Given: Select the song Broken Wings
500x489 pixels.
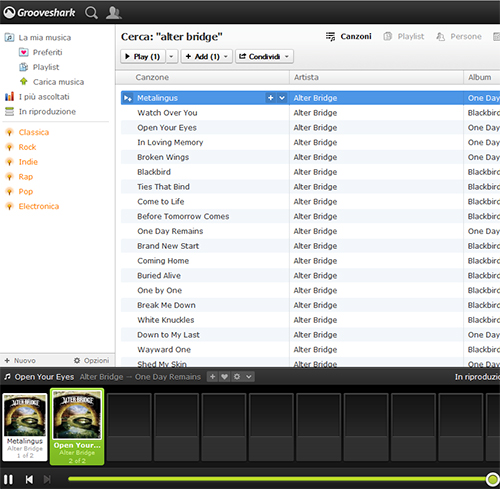Looking at the screenshot, I should pos(163,157).
